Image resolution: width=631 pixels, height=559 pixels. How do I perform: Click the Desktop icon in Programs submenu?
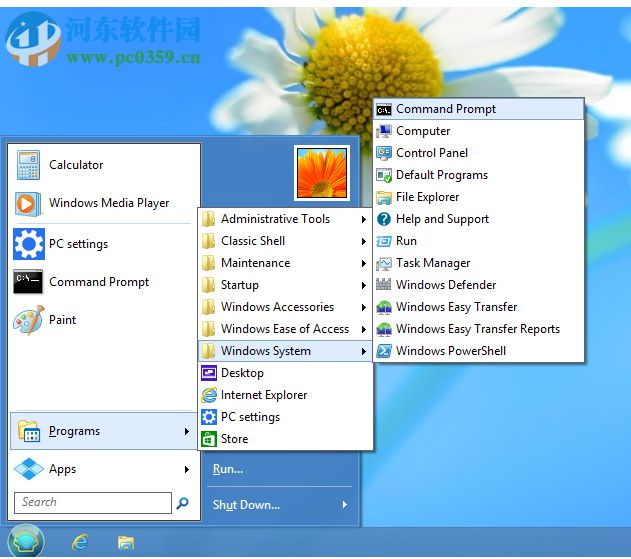pos(209,373)
